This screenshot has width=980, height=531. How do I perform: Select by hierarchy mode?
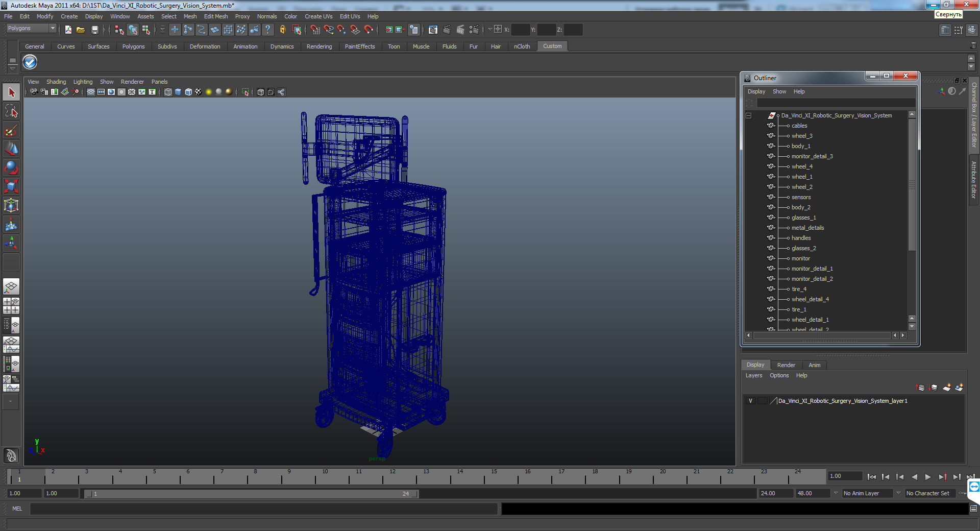pyautogui.click(x=119, y=30)
